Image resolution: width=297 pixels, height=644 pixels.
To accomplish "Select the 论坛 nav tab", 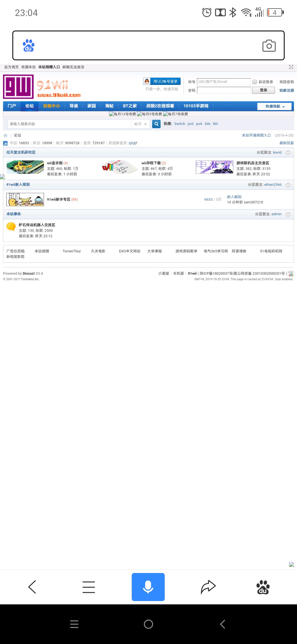I will (x=29, y=106).
